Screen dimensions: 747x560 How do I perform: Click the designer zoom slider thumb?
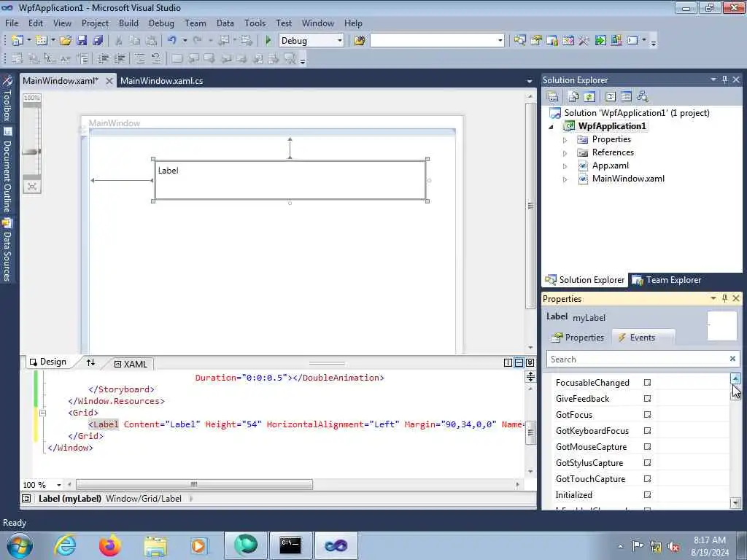[x=31, y=152]
